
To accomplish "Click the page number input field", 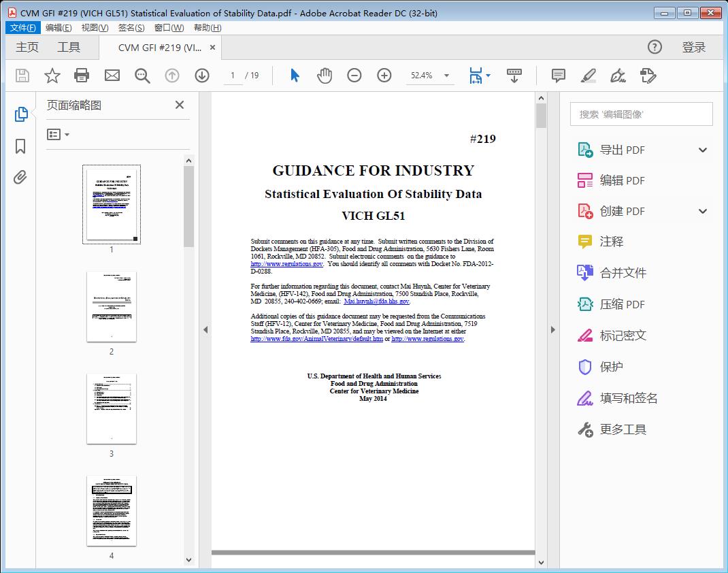I will point(233,76).
